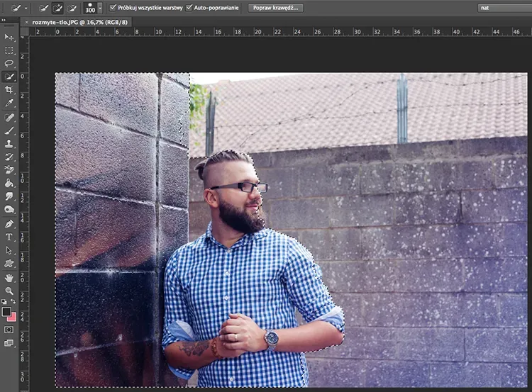This screenshot has height=392, width=532.
Task: Choose the Eyedropper tool
Action: click(9, 103)
